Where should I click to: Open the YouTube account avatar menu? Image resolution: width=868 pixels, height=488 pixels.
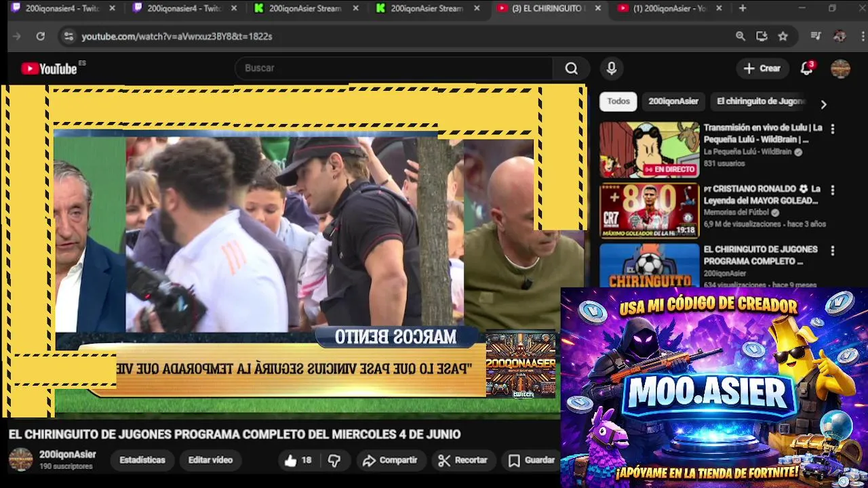tap(840, 68)
